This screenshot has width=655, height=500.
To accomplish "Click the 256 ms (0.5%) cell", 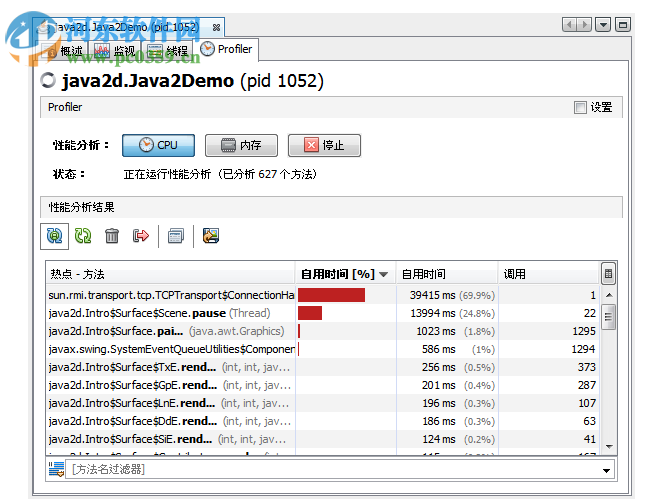I will [447, 367].
